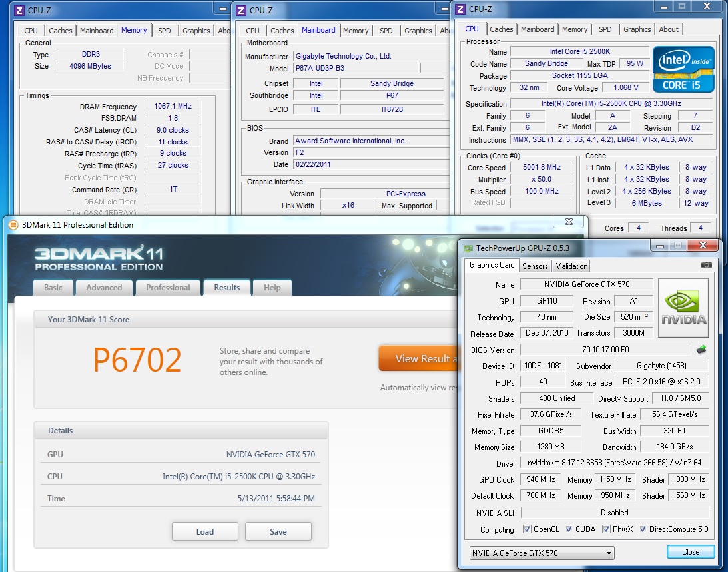Viewport: 728px width, 572px height.
Task: Open the Validation tab in GPU-Z
Action: point(571,266)
